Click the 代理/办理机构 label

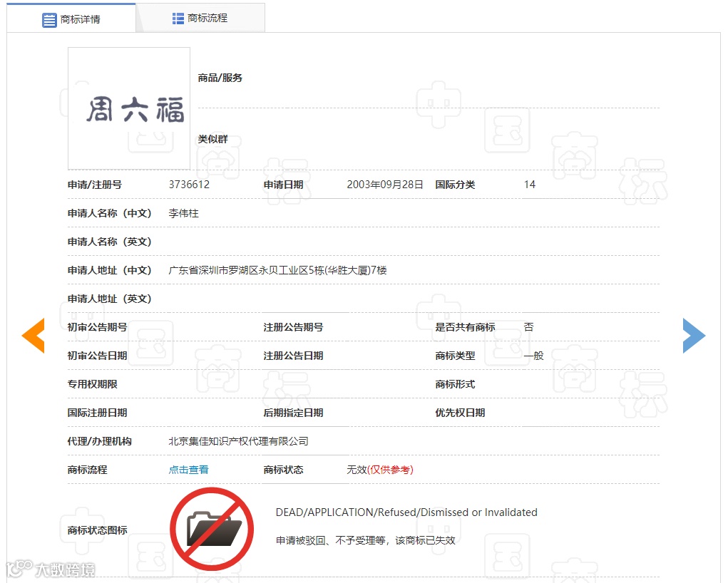pyautogui.click(x=99, y=441)
